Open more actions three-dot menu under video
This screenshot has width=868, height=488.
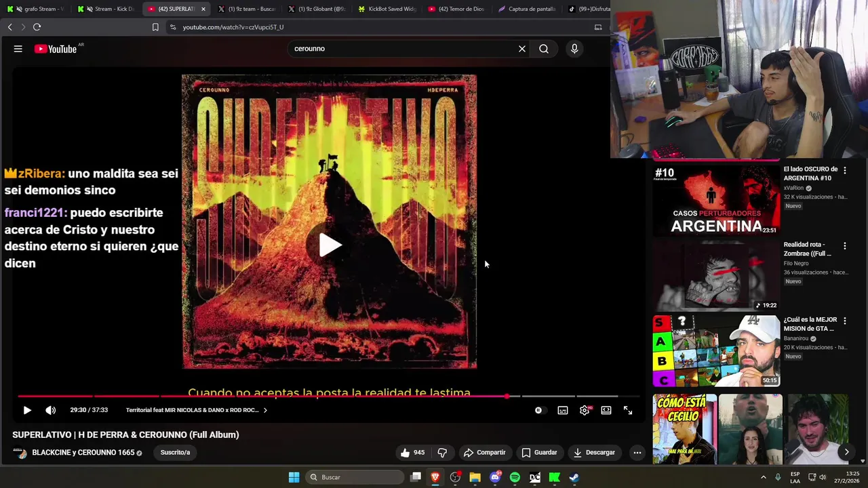637,452
